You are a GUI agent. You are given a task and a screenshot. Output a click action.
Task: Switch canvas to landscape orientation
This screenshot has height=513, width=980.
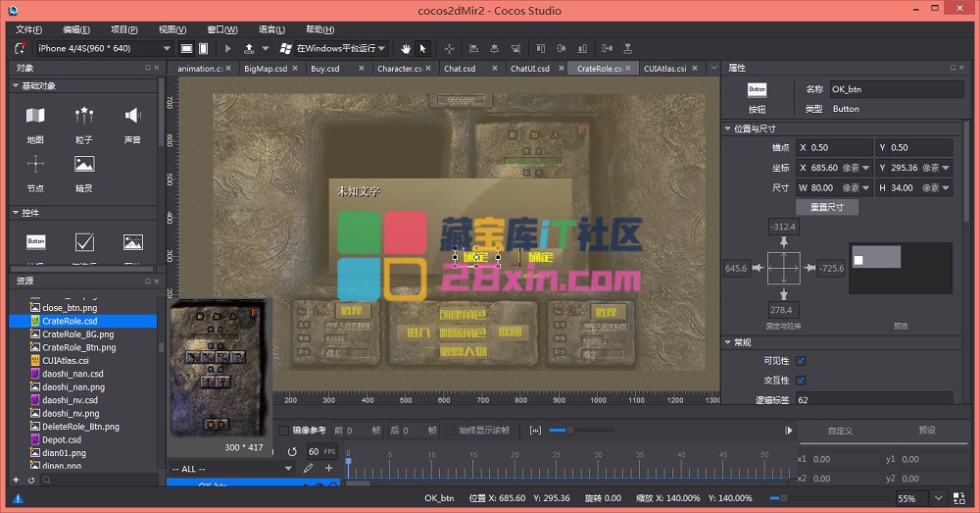click(x=186, y=48)
